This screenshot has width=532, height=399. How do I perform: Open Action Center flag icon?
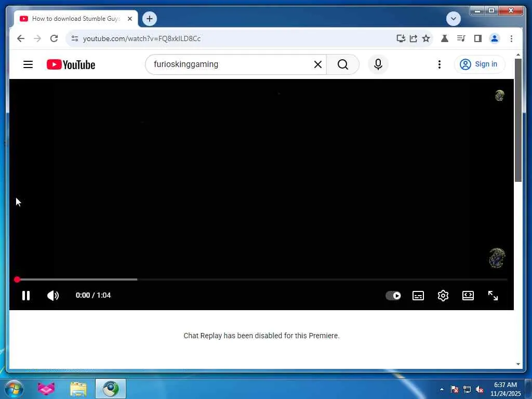pyautogui.click(x=455, y=389)
